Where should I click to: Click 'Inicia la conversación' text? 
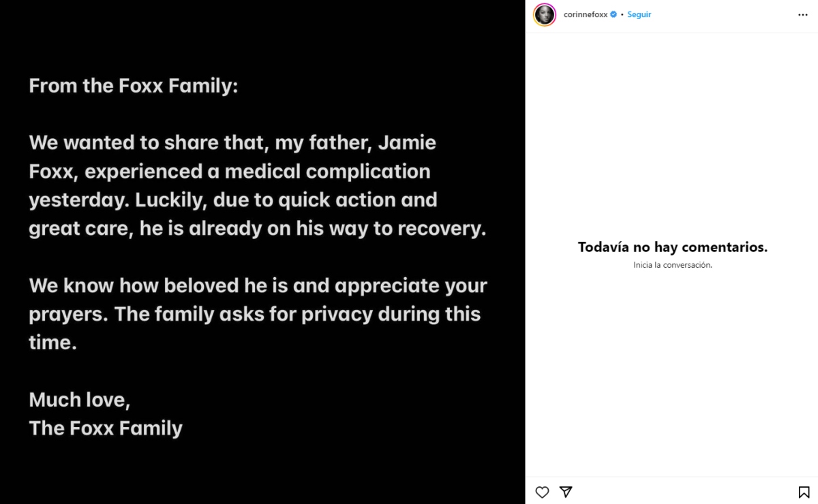click(673, 265)
